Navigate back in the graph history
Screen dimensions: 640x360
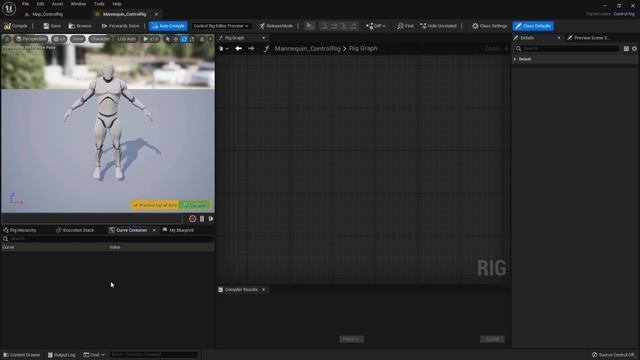tap(238, 49)
